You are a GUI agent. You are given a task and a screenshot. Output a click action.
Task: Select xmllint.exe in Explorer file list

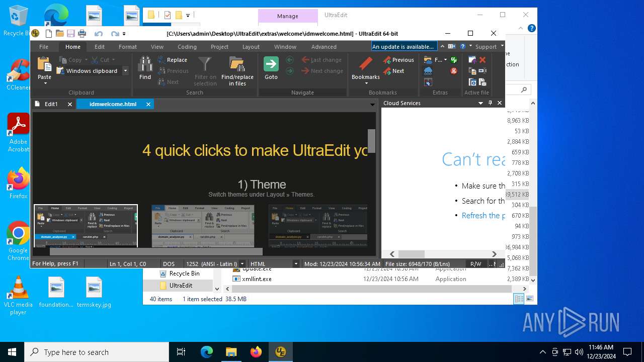tap(257, 279)
